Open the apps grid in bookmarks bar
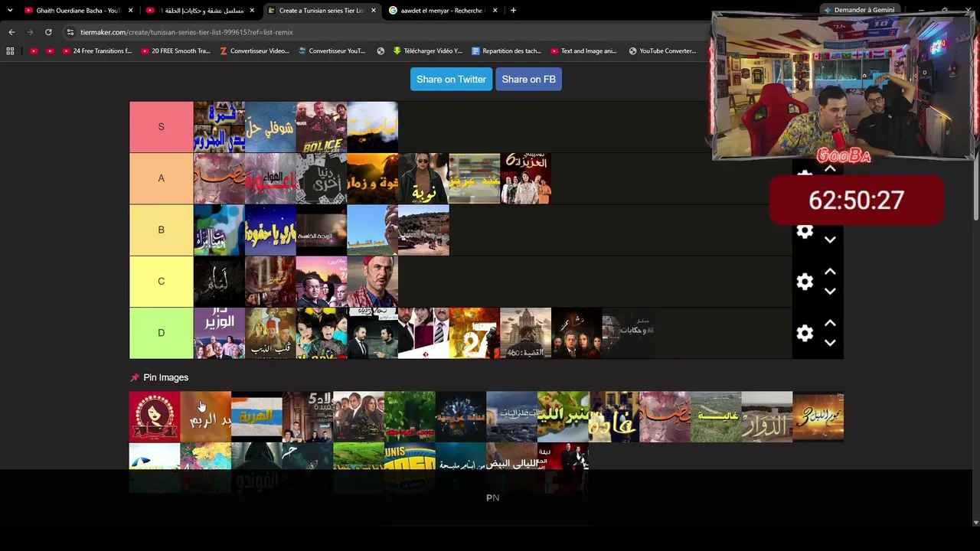The image size is (980, 551). [10, 51]
